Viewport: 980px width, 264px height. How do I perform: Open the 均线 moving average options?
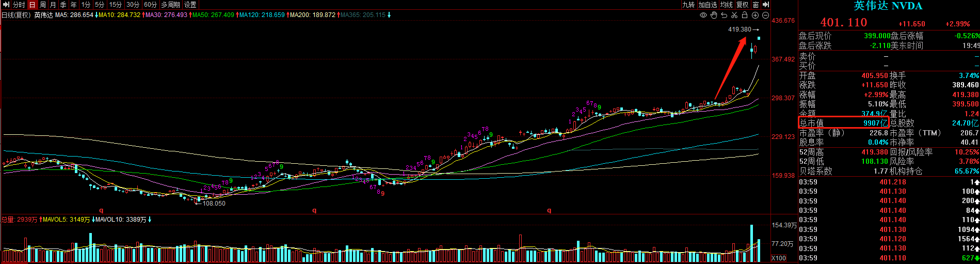[727, 5]
